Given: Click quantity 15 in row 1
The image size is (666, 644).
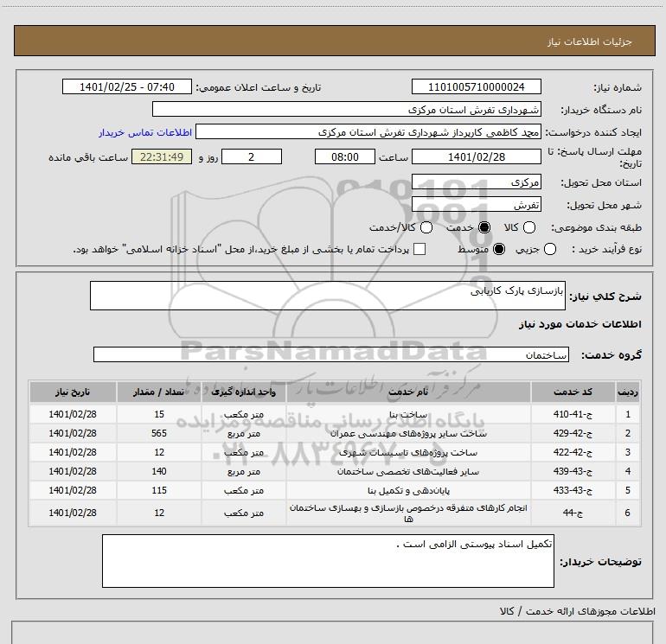Looking at the screenshot, I should pos(159,414).
